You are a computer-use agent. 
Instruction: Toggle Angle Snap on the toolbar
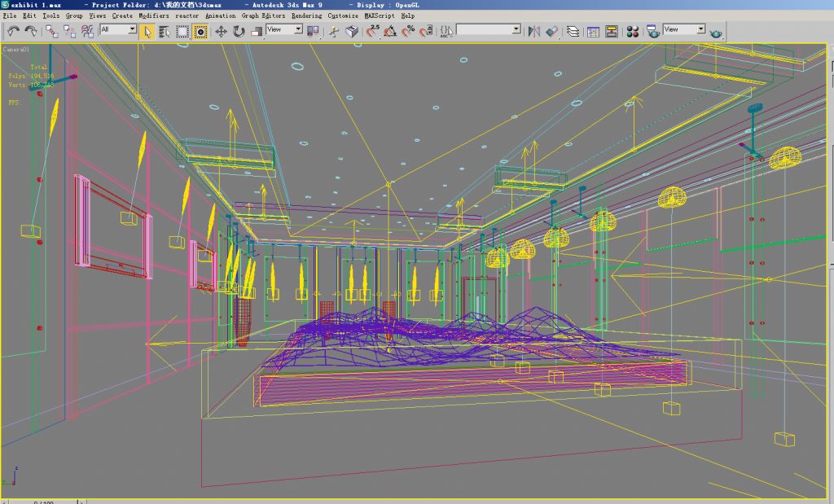click(391, 31)
